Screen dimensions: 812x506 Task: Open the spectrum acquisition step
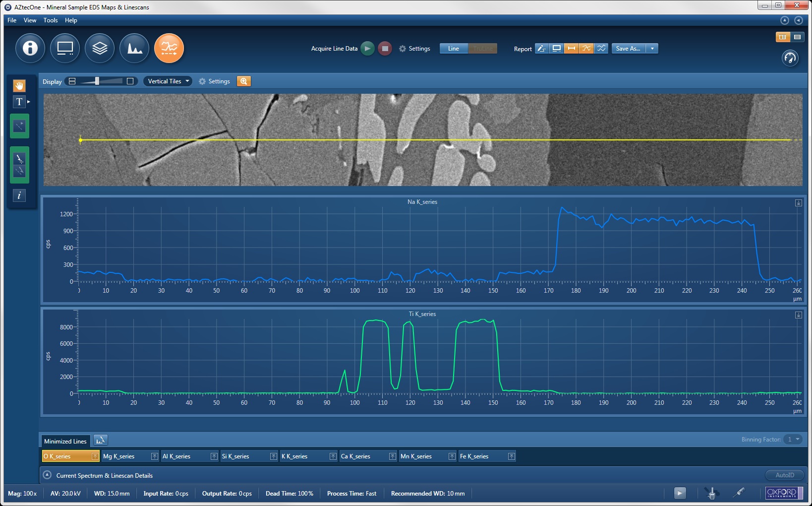point(134,48)
